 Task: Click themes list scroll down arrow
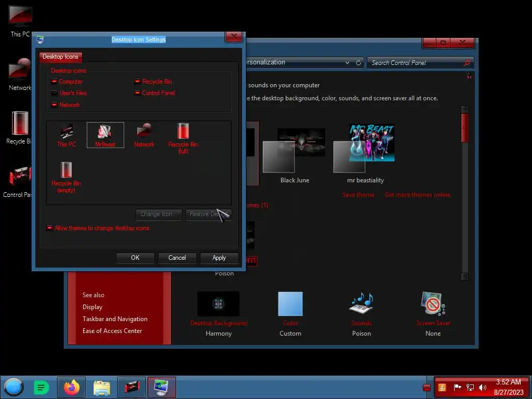465,276
